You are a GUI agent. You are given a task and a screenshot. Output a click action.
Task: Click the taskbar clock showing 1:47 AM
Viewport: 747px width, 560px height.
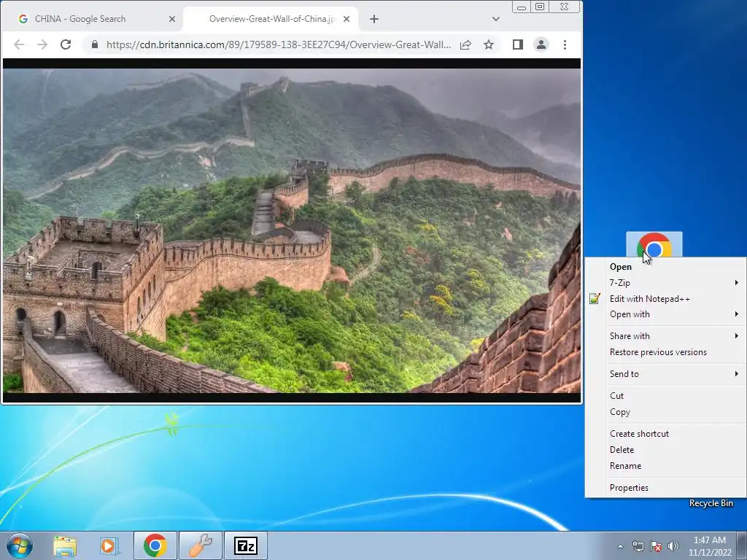[x=710, y=546]
